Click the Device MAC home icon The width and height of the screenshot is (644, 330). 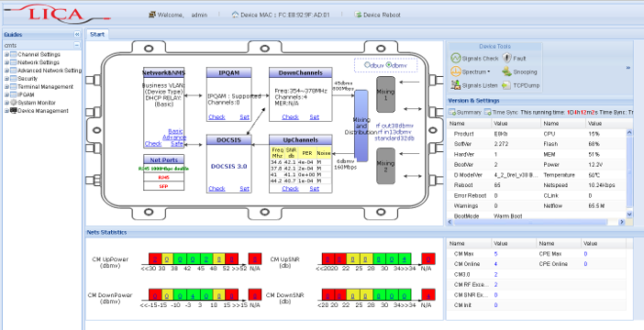tap(235, 15)
